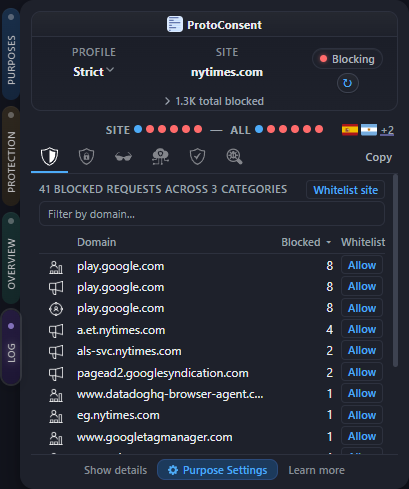409x489 pixels.
Task: Open the LOG side tab
Action: [x=11, y=347]
